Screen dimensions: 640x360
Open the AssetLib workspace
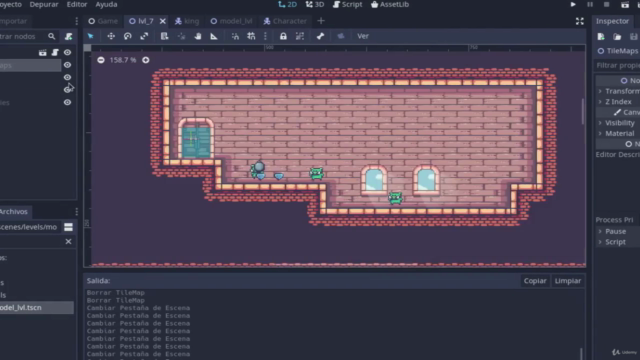pos(390,4)
